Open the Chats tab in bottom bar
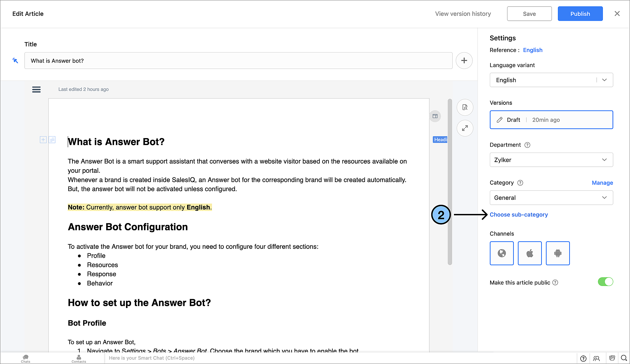This screenshot has height=364, width=630. click(26, 358)
